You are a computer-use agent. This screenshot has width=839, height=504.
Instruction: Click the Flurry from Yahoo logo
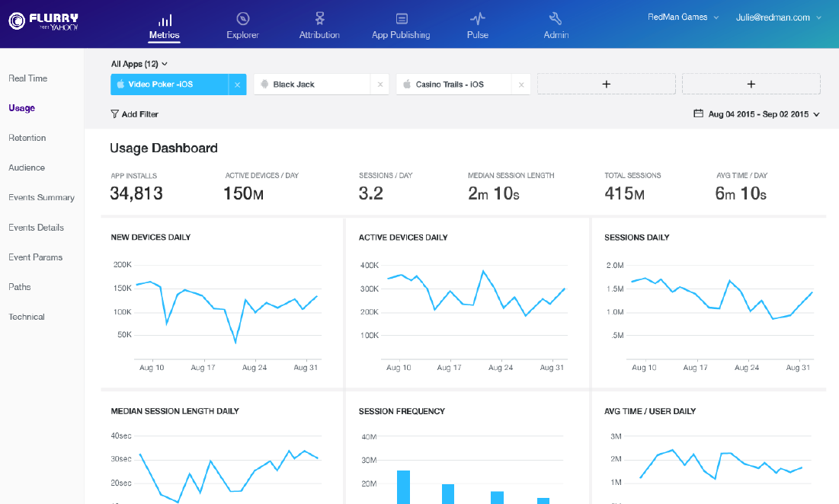(x=42, y=21)
